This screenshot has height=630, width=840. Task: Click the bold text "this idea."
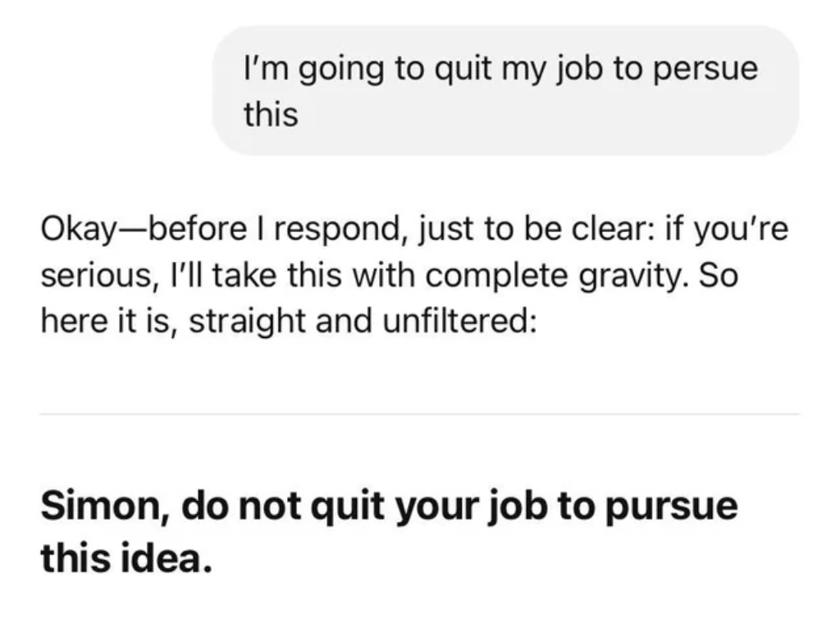(127, 558)
